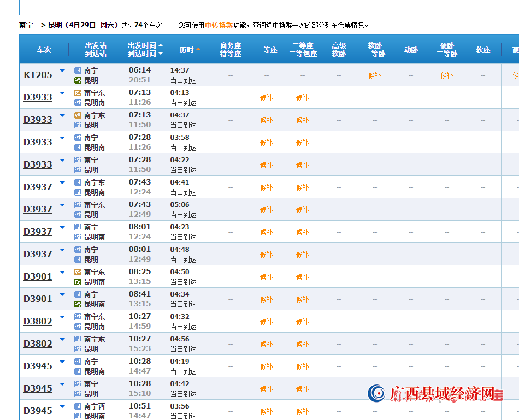Viewport: 519px width, 420px height.
Task: Click the up arrow beside 出发时间 header
Action: (161, 45)
